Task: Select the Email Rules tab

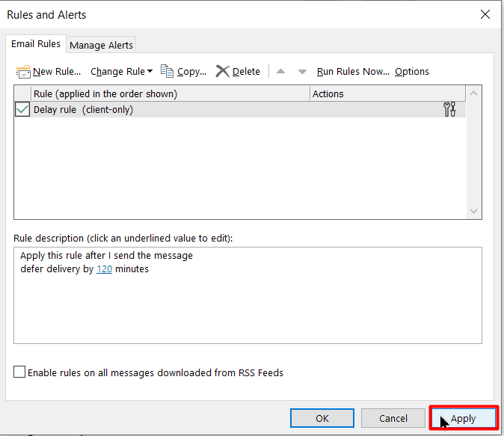Action: click(x=35, y=44)
